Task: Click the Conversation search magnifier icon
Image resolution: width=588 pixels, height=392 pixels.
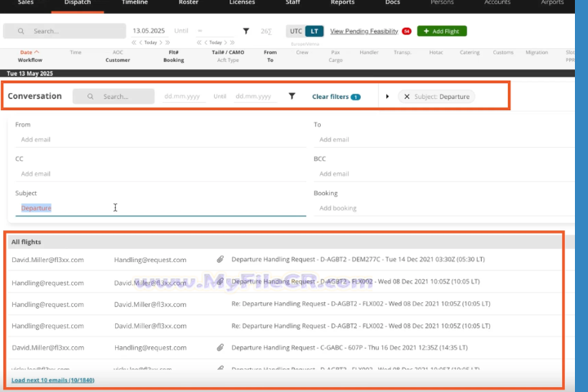Action: [91, 96]
